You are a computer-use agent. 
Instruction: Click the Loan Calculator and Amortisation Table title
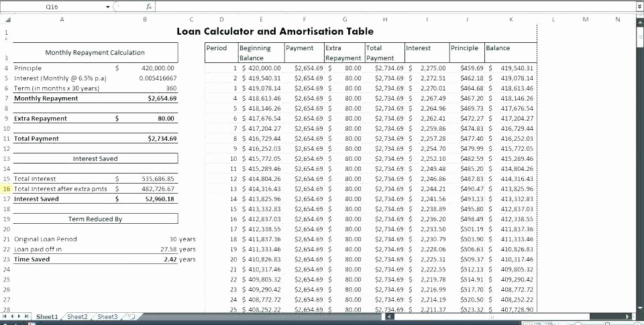click(275, 31)
